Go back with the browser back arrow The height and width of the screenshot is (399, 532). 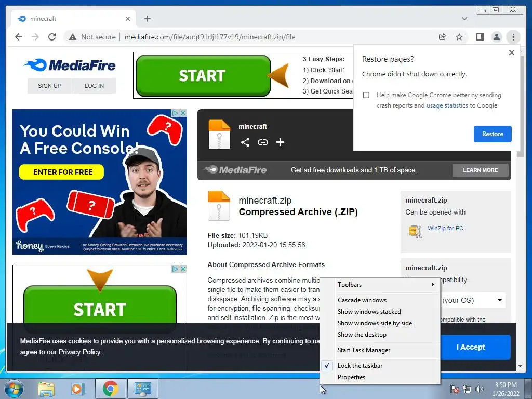tap(19, 37)
